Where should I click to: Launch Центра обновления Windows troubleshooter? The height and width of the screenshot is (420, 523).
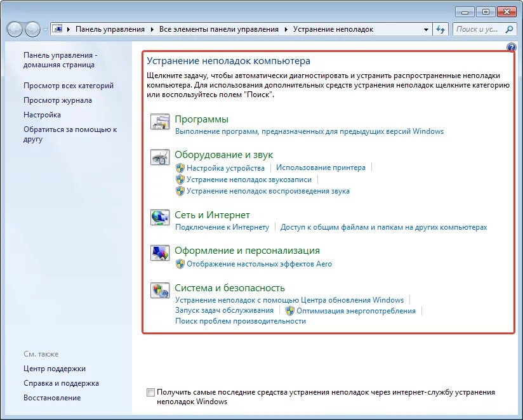point(289,300)
